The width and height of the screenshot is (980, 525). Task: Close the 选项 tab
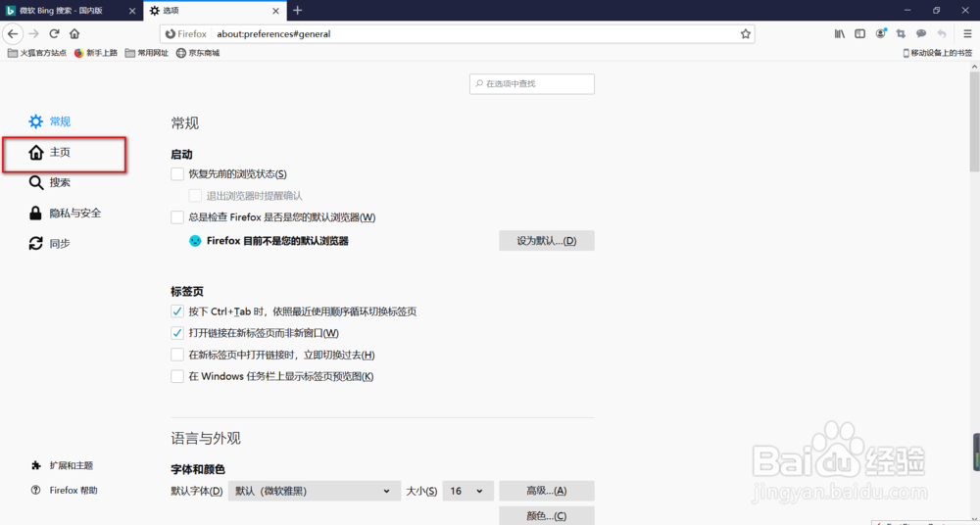point(275,11)
